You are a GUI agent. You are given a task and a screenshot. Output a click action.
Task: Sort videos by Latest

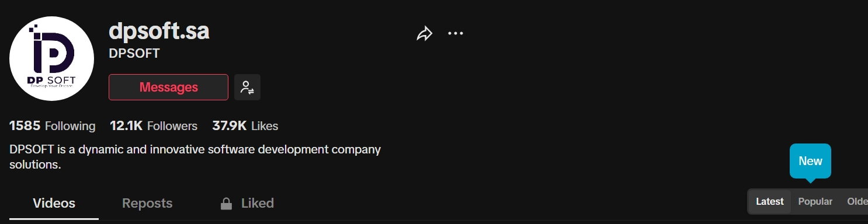[770, 202]
